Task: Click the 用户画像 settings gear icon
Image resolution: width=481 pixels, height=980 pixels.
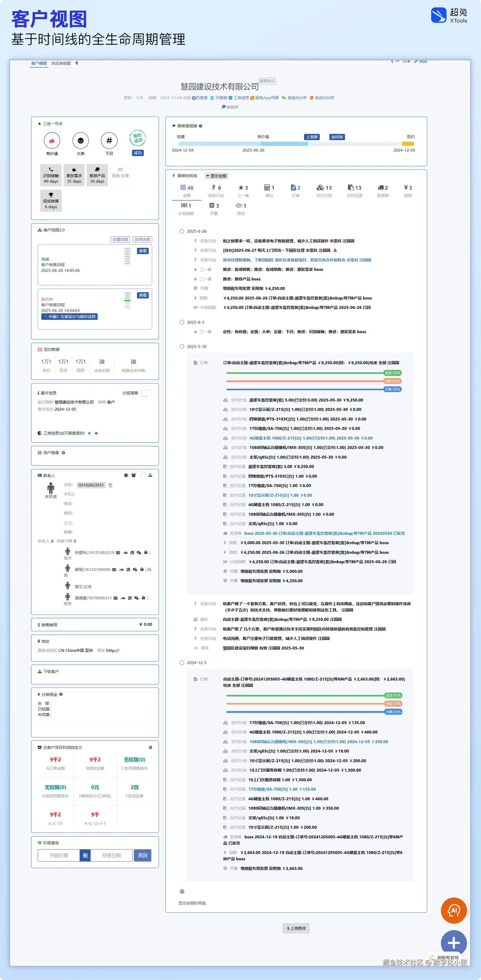Action: [63, 453]
